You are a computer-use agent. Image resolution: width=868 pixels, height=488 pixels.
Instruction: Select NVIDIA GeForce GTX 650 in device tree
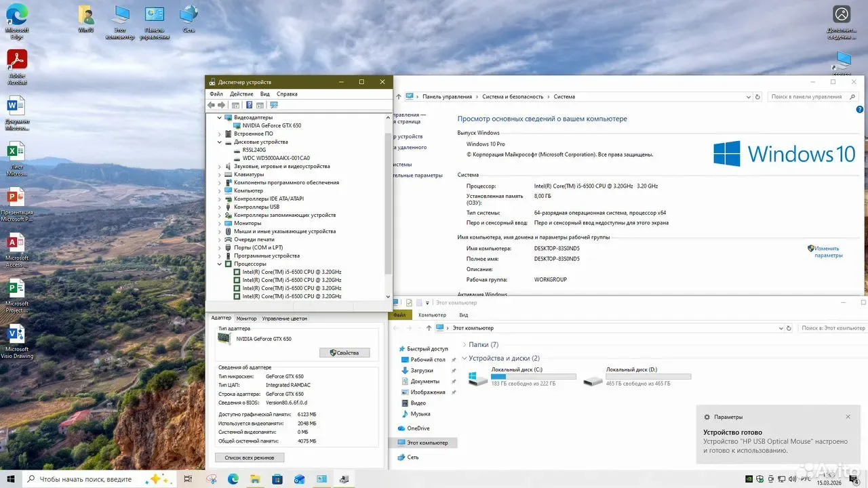[x=271, y=125]
